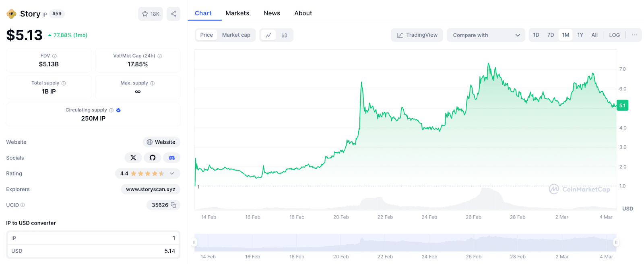Set chart range to 7D
The height and width of the screenshot is (264, 644).
(551, 35)
